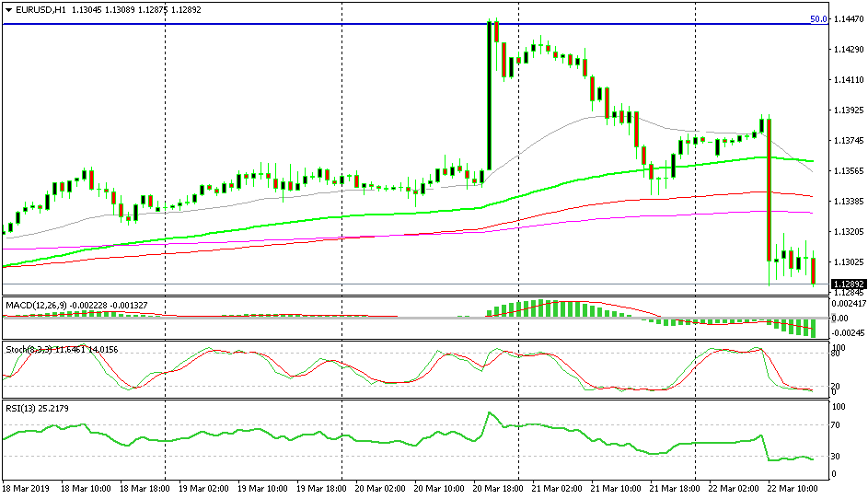Select the 20 Mar 10:00 time label

[439, 489]
